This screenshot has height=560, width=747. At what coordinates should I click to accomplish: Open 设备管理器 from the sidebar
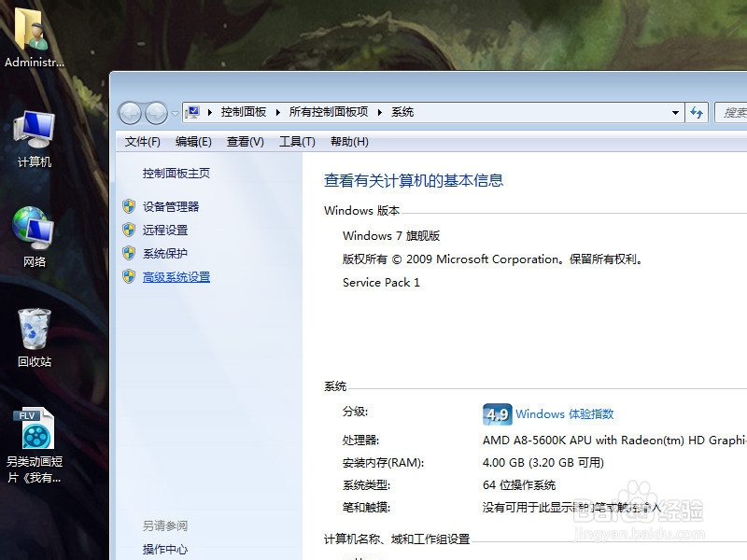(x=173, y=206)
